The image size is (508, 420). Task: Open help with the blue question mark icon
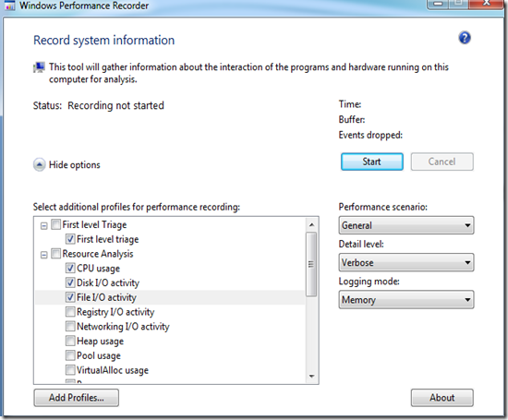[x=465, y=38]
